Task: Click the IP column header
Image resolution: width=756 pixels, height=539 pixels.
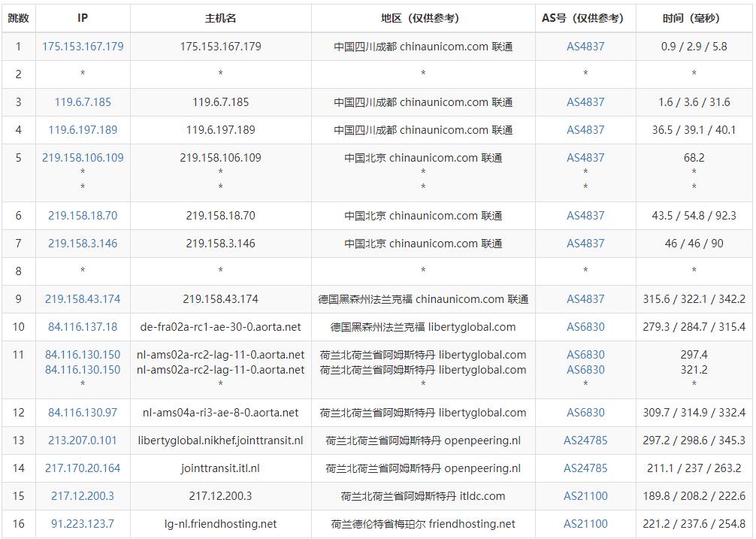Action: pos(83,18)
